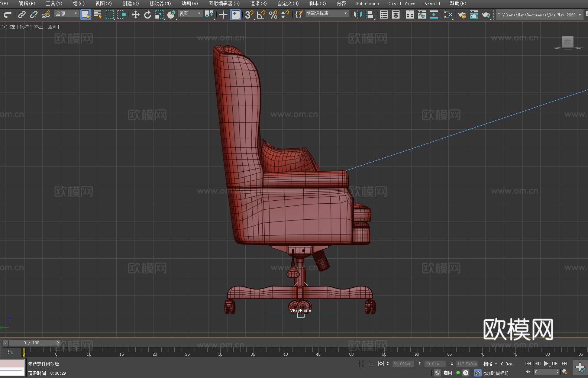The height and width of the screenshot is (378, 588).
Task: Open the reference coordinate system dropdown 视图
Action: click(190, 13)
